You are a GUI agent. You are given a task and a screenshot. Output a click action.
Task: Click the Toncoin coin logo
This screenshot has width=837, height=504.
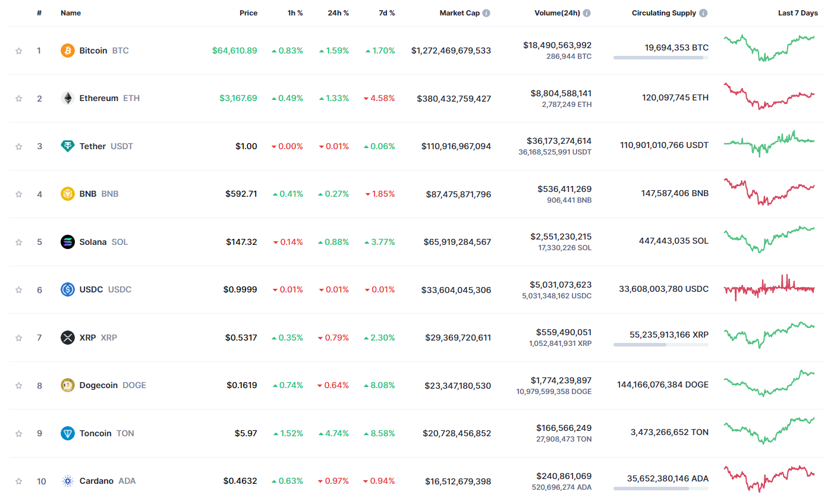(x=68, y=433)
